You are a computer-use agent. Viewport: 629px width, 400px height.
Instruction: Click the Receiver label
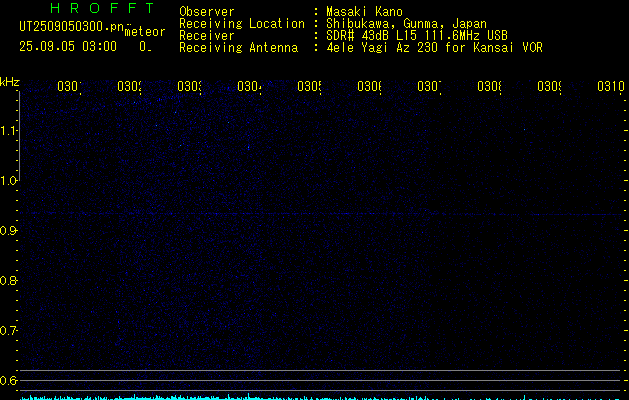pyautogui.click(x=207, y=36)
